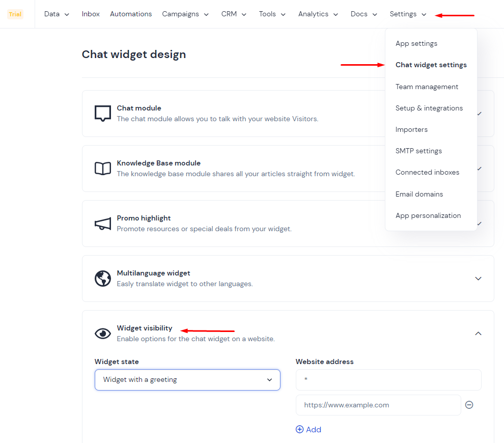Click the plus circle icon beside Add
Viewport: 504px width, 443px height.
299,429
